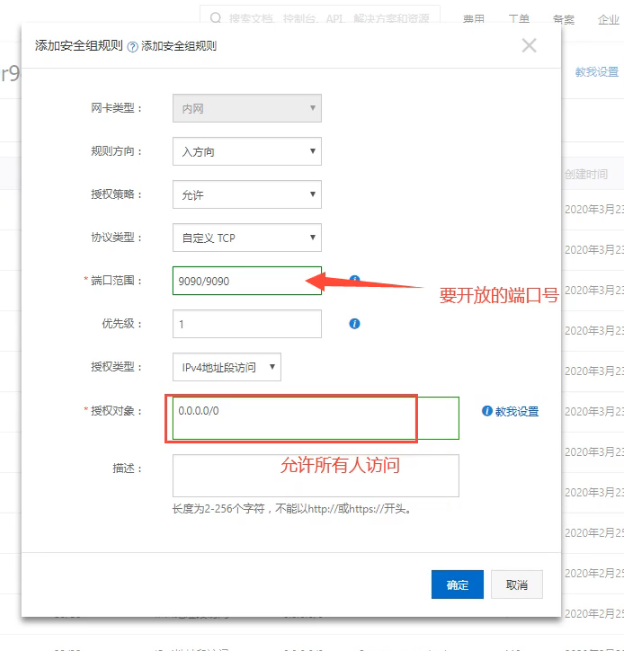Image resolution: width=624 pixels, height=651 pixels.
Task: Expand the 规则方向 dropdown showing 入方向
Action: (x=247, y=152)
